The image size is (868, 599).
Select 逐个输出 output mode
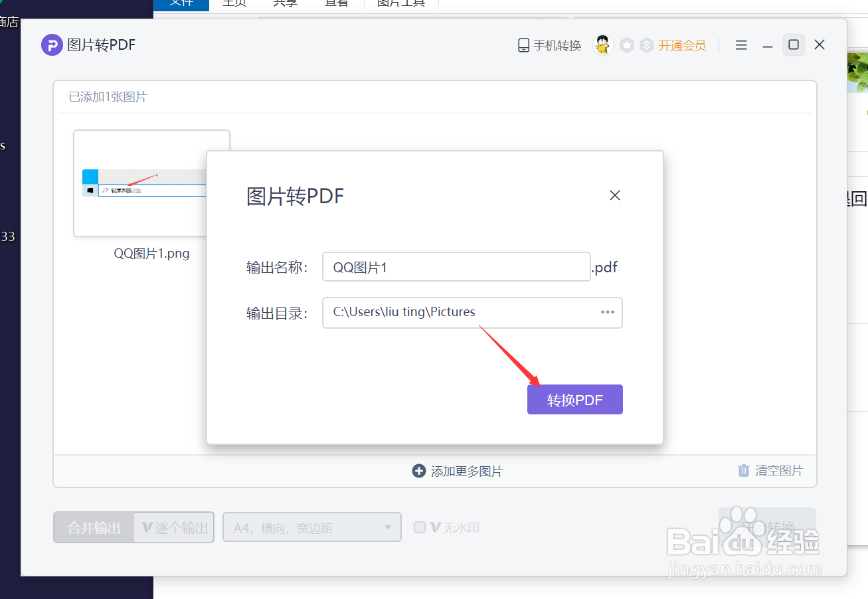173,527
